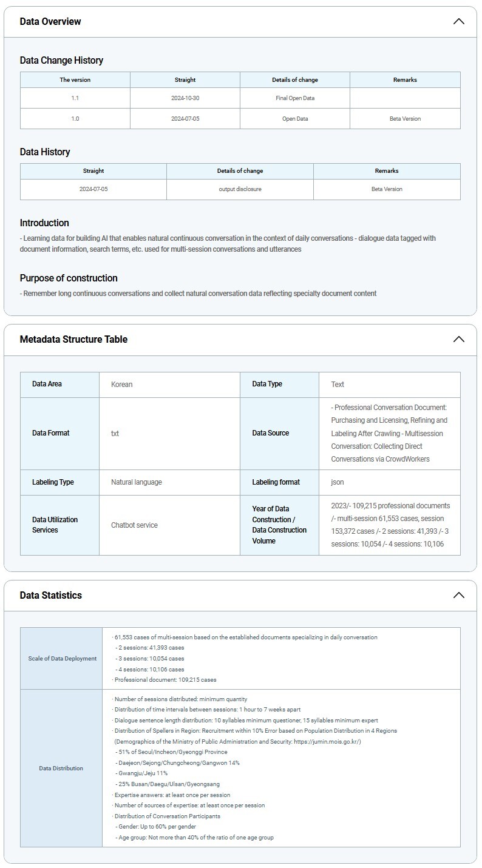Click the 'Details of change' header in Data History

coord(240,171)
